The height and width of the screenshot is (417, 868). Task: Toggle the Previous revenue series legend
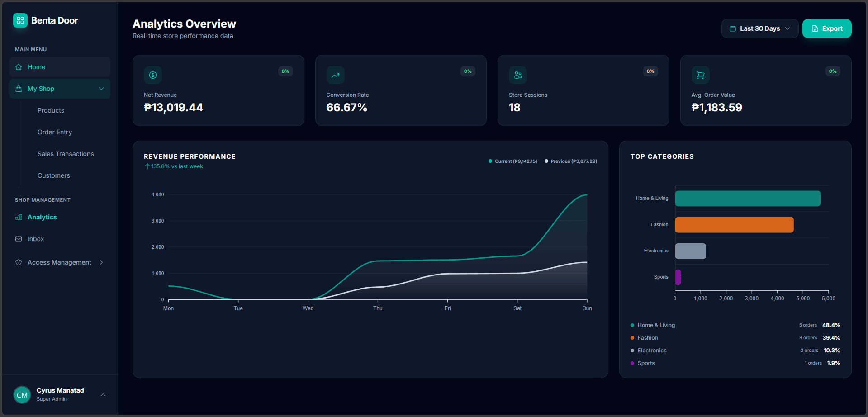571,161
